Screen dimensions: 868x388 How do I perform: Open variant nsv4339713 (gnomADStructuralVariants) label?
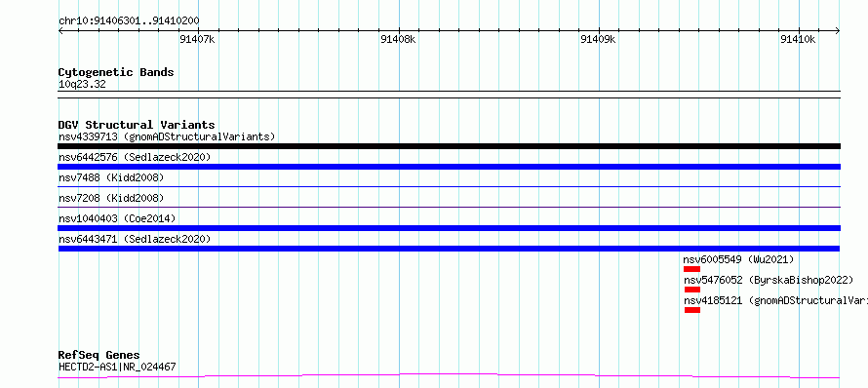[167, 136]
